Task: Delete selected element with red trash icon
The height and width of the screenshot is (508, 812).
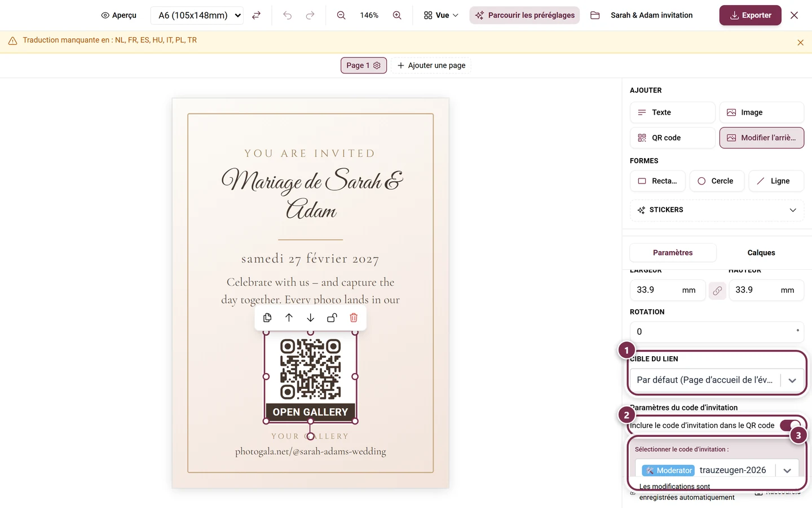Action: point(354,318)
